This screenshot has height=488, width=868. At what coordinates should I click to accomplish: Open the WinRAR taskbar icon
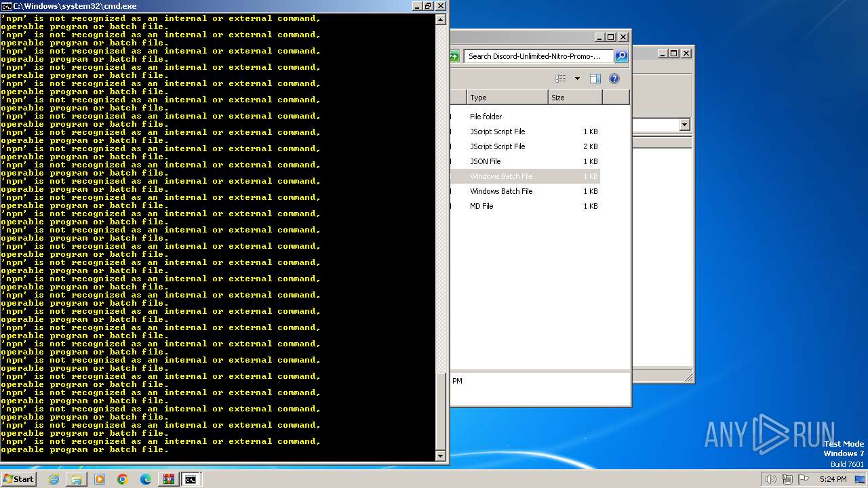pyautogui.click(x=168, y=479)
